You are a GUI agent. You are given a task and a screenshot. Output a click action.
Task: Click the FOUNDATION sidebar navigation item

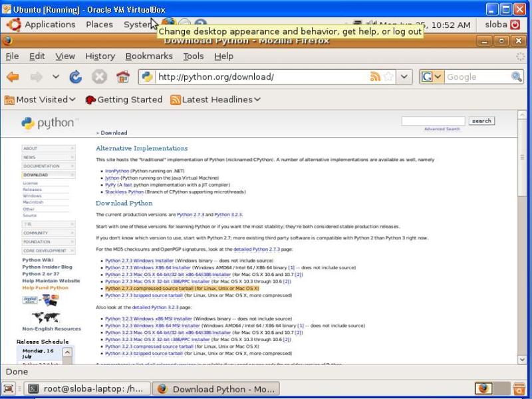click(x=49, y=242)
